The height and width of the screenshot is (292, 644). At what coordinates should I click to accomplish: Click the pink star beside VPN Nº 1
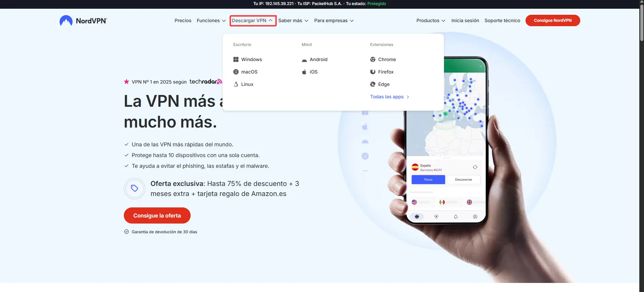click(127, 82)
